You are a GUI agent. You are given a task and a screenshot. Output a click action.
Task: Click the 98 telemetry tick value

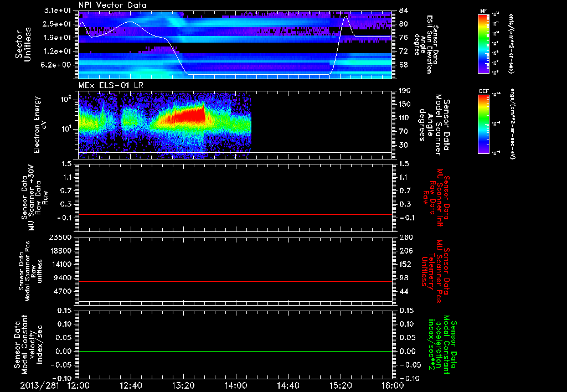click(x=404, y=278)
